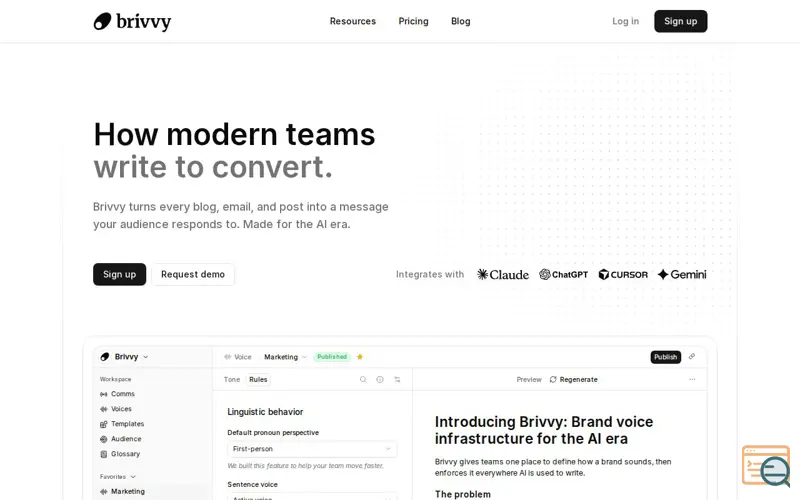800x500 pixels.
Task: Click the Cursor integration logo
Action: pyautogui.click(x=623, y=274)
